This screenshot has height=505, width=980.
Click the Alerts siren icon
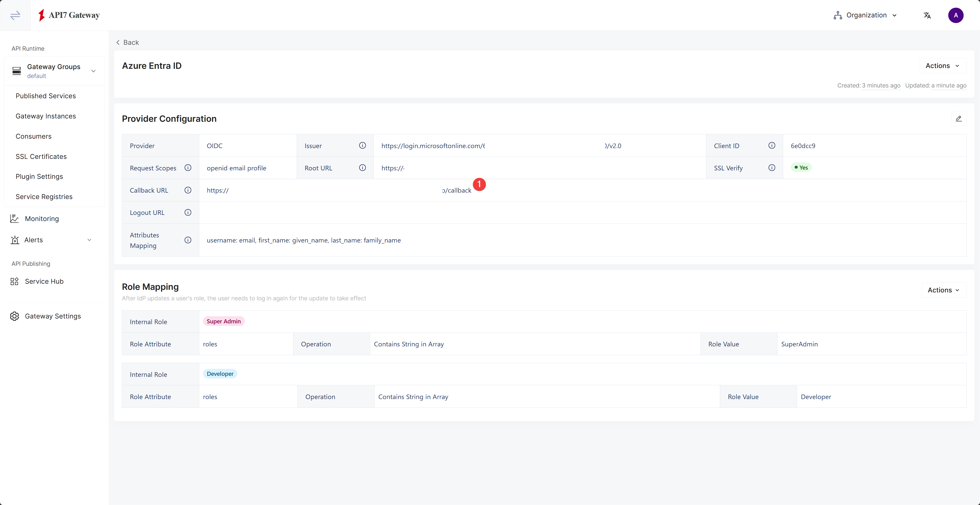[14, 240]
